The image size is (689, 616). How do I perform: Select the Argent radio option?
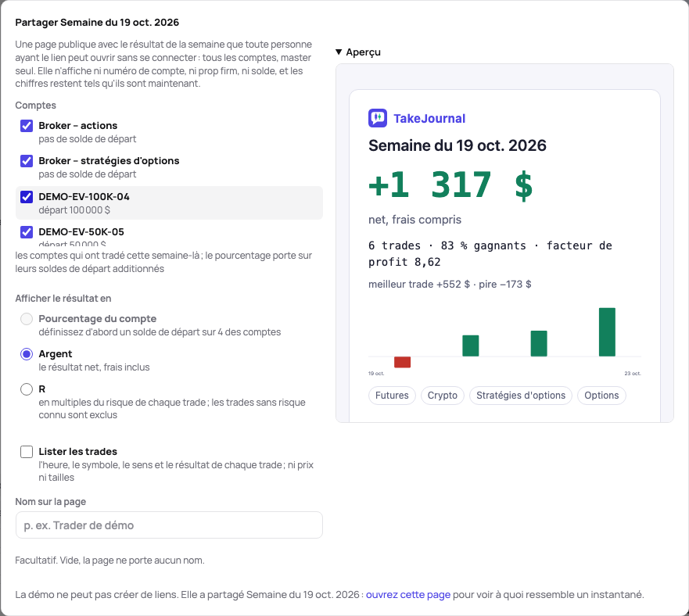tap(27, 353)
